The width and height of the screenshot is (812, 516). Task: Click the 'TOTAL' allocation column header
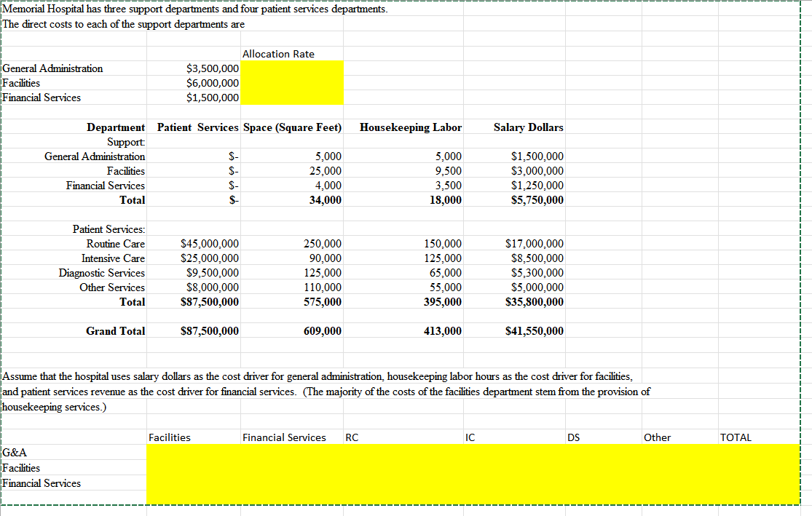[736, 438]
